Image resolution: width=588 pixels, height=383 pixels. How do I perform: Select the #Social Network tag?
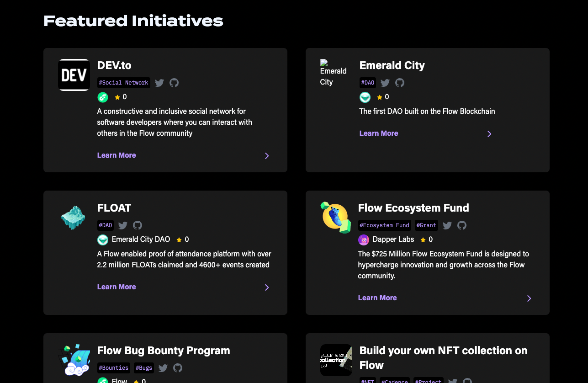coord(123,83)
